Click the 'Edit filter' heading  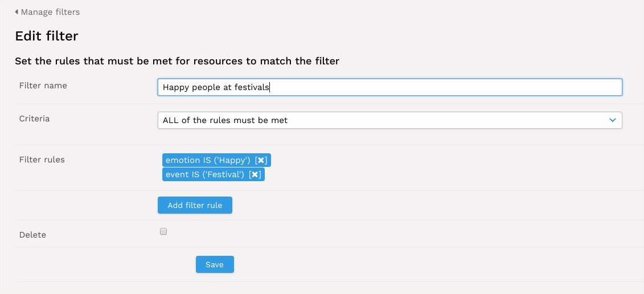coord(47,36)
